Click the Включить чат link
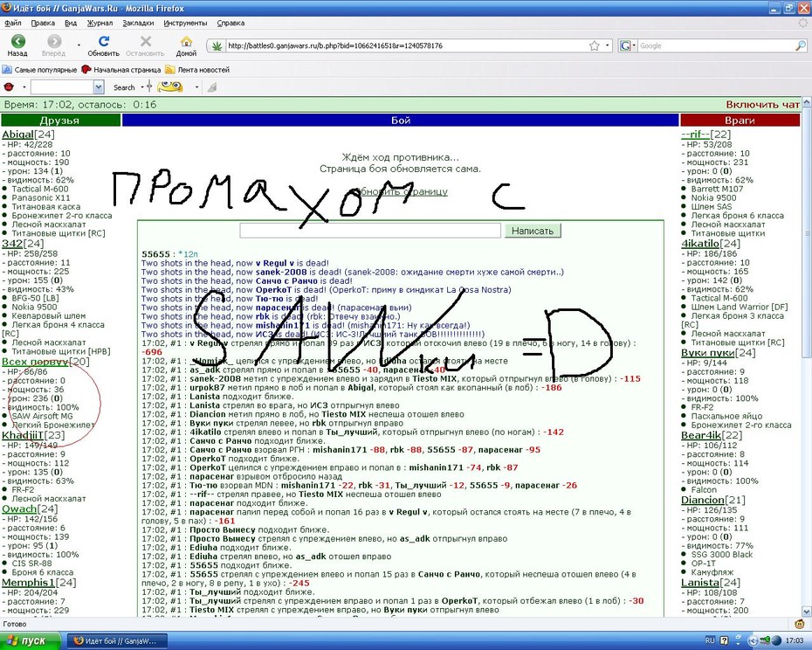Viewport: 812px width, 650px height. coord(762,105)
